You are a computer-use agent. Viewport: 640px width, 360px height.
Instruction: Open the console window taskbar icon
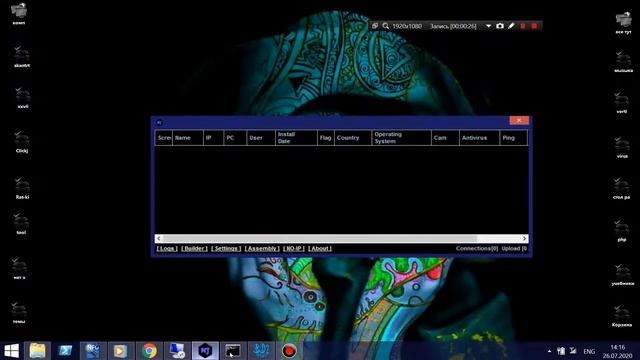point(233,351)
